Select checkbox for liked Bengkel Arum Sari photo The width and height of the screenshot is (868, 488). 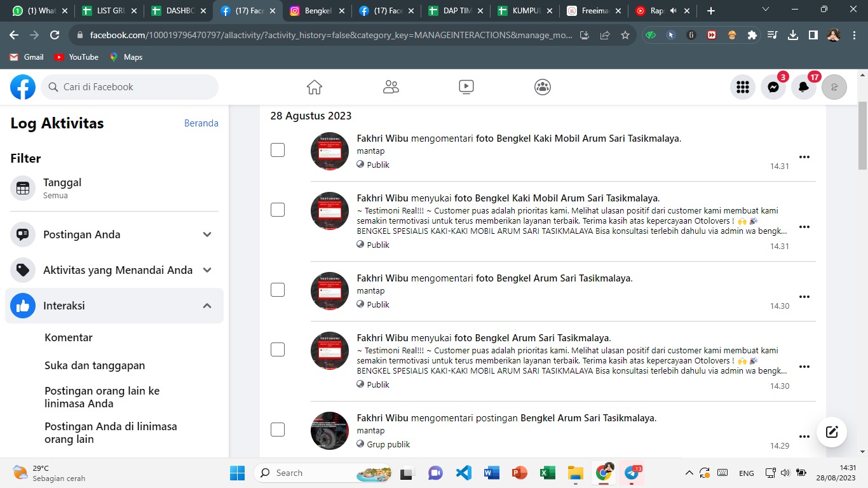point(278,349)
